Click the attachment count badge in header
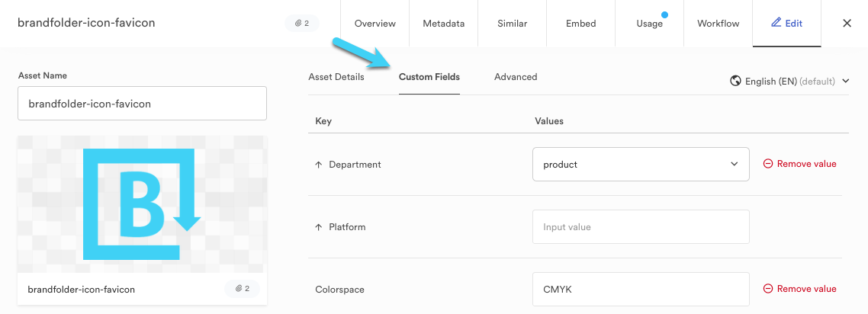This screenshot has width=868, height=314. pos(302,24)
